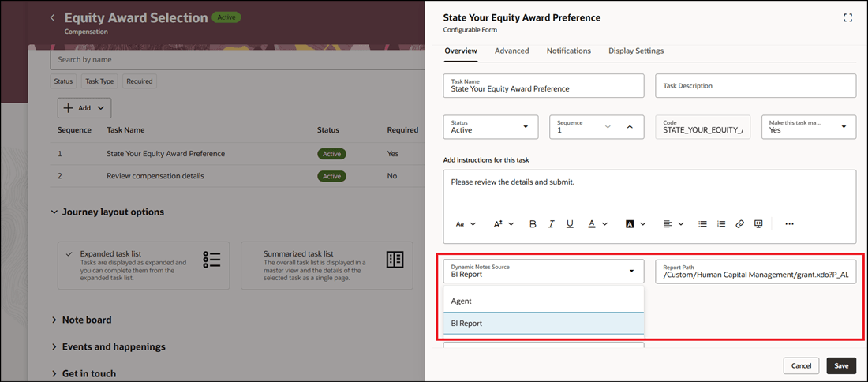Image resolution: width=868 pixels, height=382 pixels.
Task: Choose the Summarized task list layout card
Action: pos(327,265)
